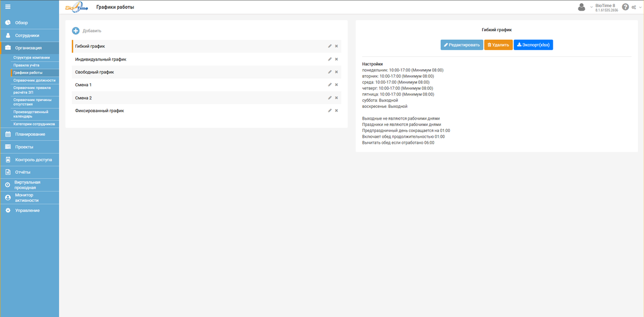Open Справочник должности submenu item
644x317 pixels.
34,80
